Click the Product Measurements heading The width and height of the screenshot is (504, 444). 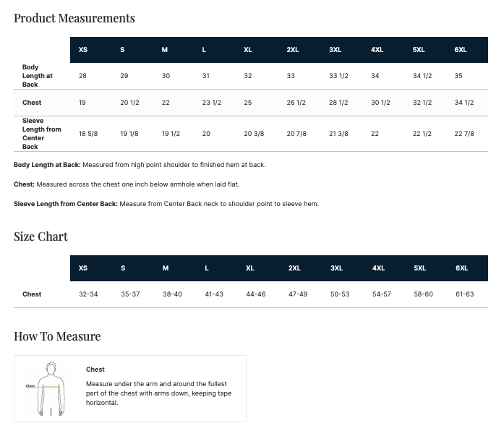coord(74,18)
